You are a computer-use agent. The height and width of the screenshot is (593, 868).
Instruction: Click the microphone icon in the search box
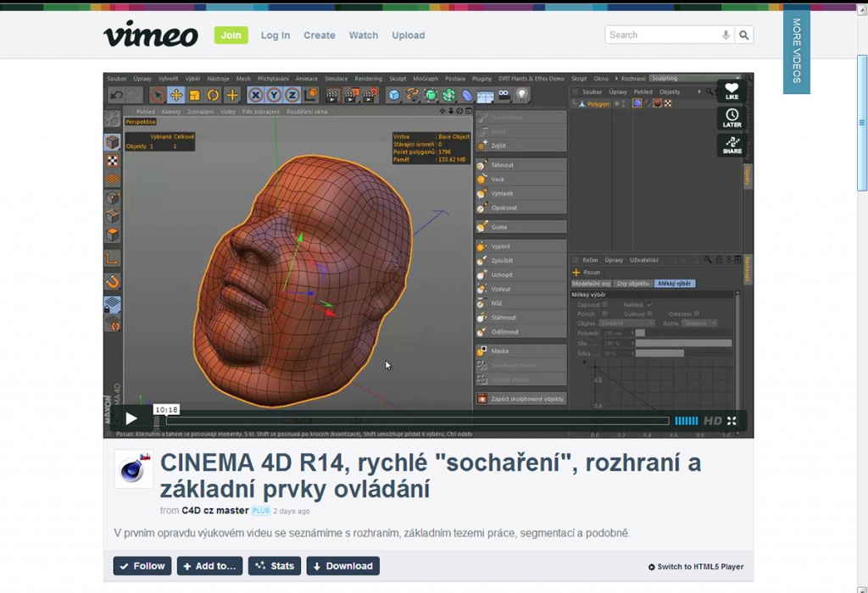coord(726,36)
